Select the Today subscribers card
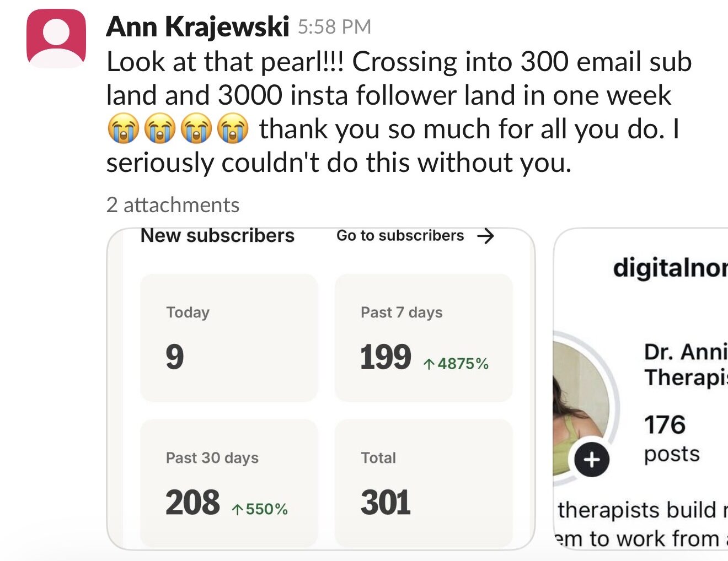Screen dimensions: 728x561 [x=229, y=338]
